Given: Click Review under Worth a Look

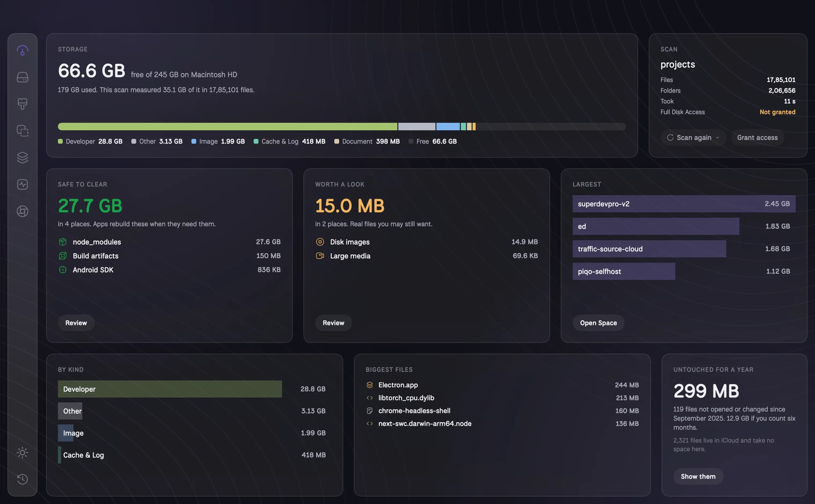Looking at the screenshot, I should tap(333, 323).
